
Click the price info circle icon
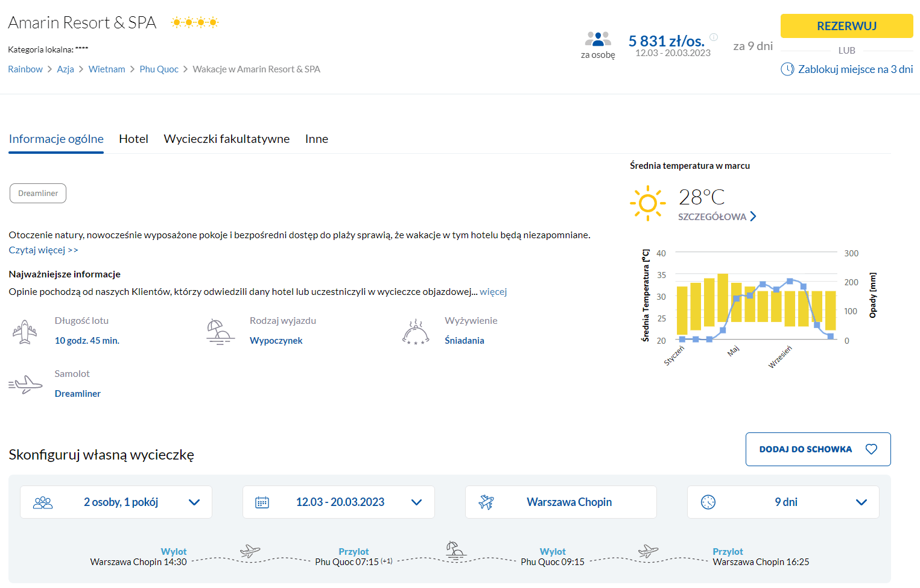tap(714, 37)
